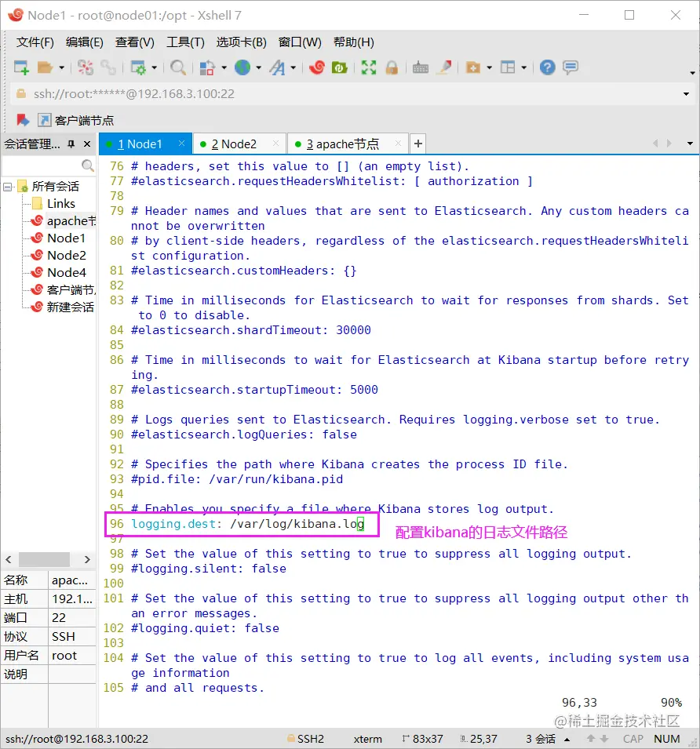Viewport: 700px width, 749px height.
Task: Toggle CAP indicator in status bar
Action: (x=633, y=739)
